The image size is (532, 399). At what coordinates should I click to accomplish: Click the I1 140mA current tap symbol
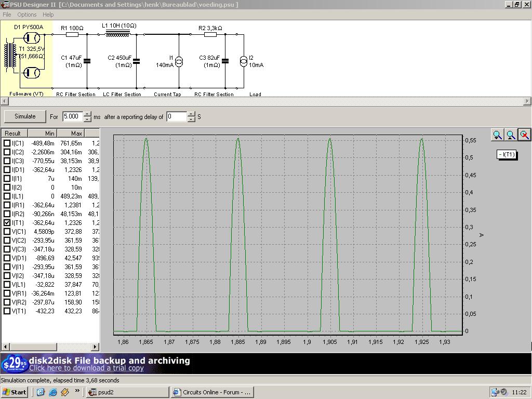pos(179,62)
